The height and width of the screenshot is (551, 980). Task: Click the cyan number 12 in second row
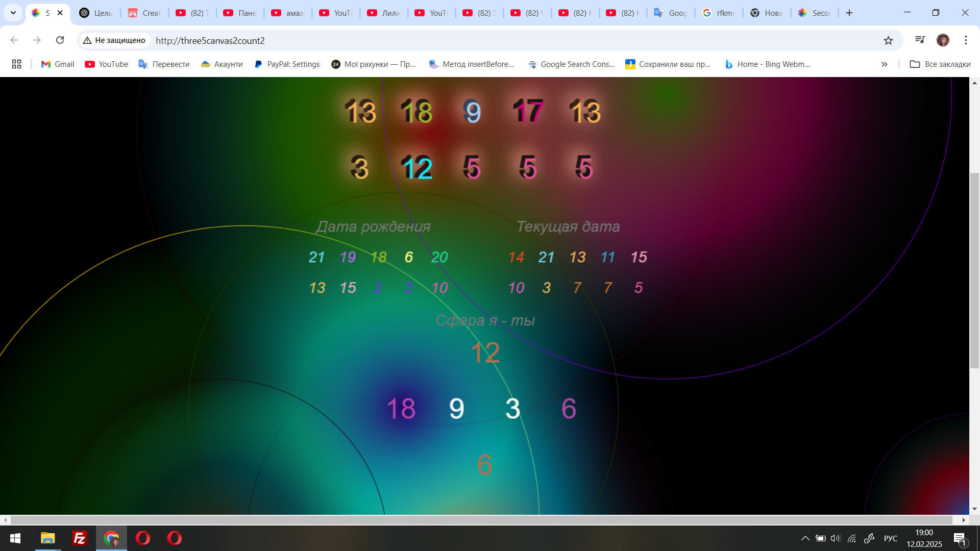(x=417, y=167)
